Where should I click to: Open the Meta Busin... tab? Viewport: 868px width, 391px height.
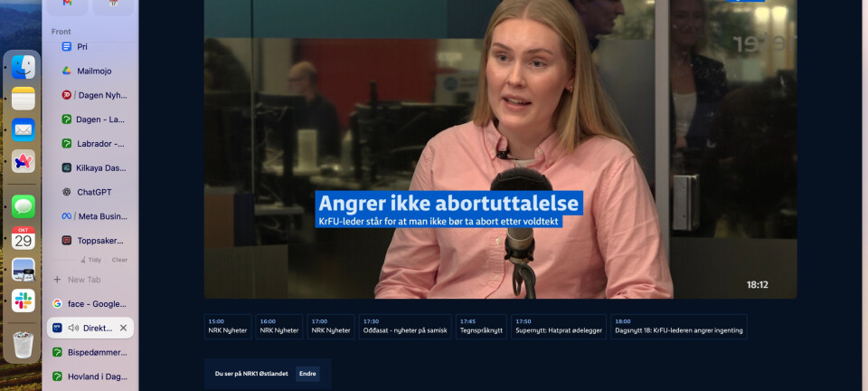pos(90,216)
